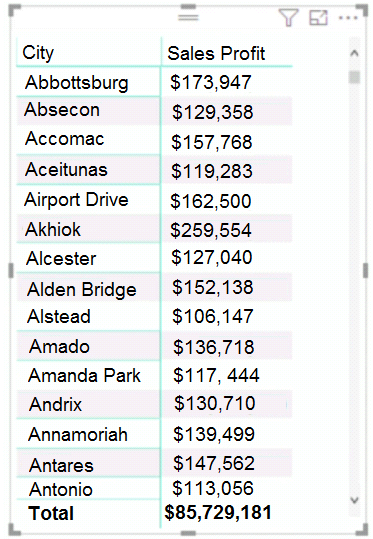The image size is (373, 539).
Task: Open More options ellipsis menu
Action: click(x=348, y=18)
